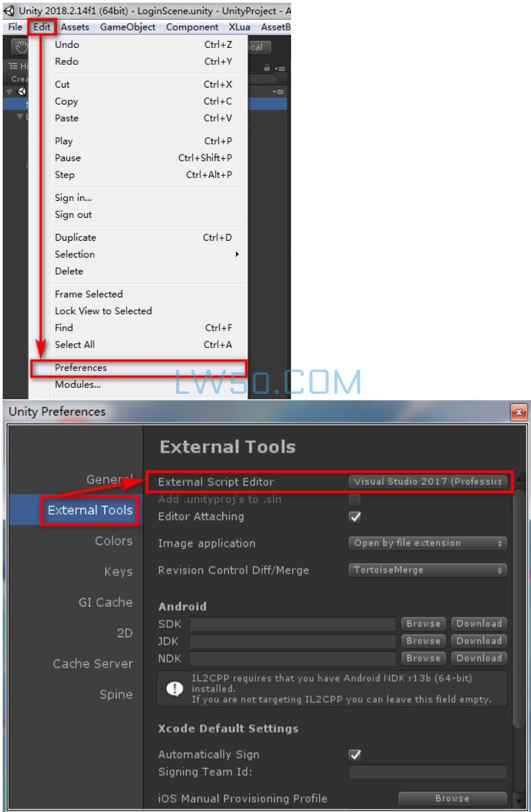Screen dimensions: 531x812
Task: Click the Unity logo in title bar
Action: (8, 11)
